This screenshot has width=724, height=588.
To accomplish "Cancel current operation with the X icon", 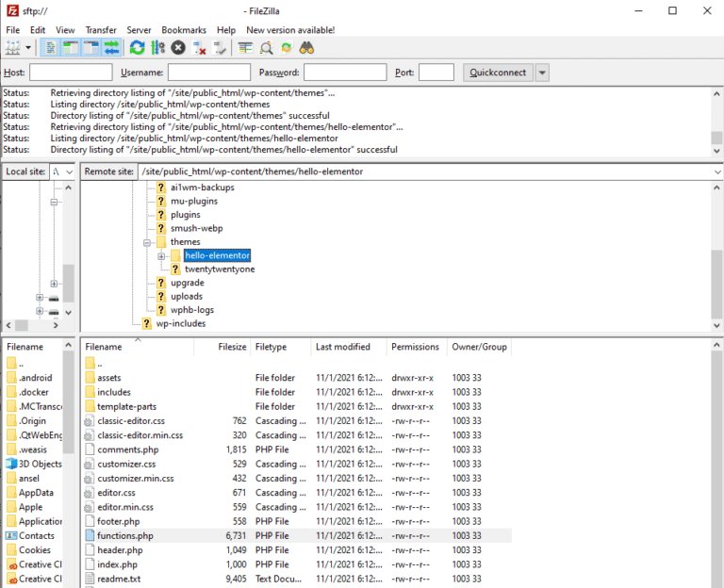I will 178,47.
